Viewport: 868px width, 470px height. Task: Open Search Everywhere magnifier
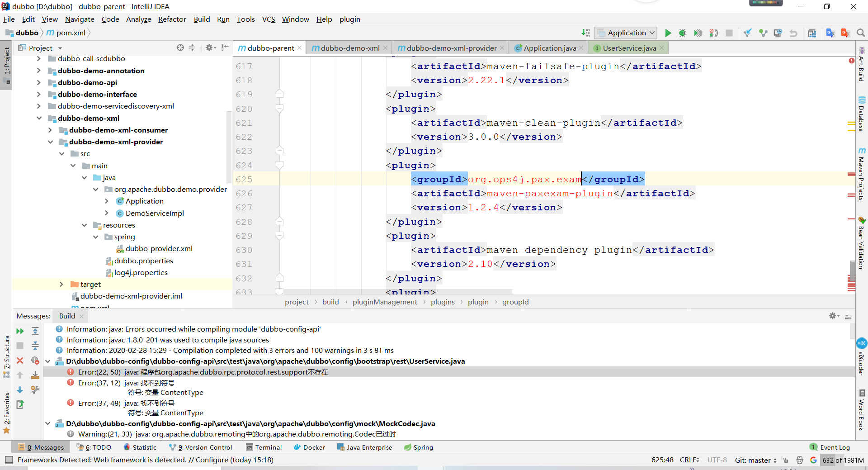coord(861,33)
